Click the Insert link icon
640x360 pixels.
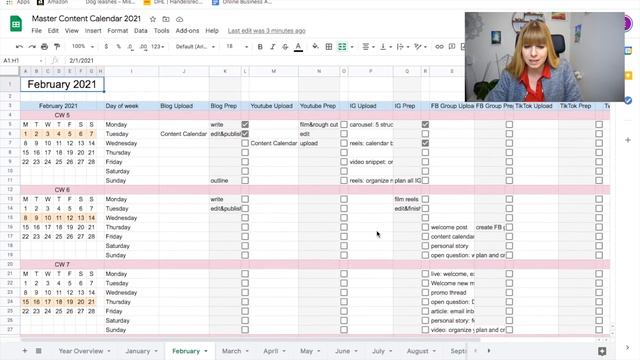439,47
